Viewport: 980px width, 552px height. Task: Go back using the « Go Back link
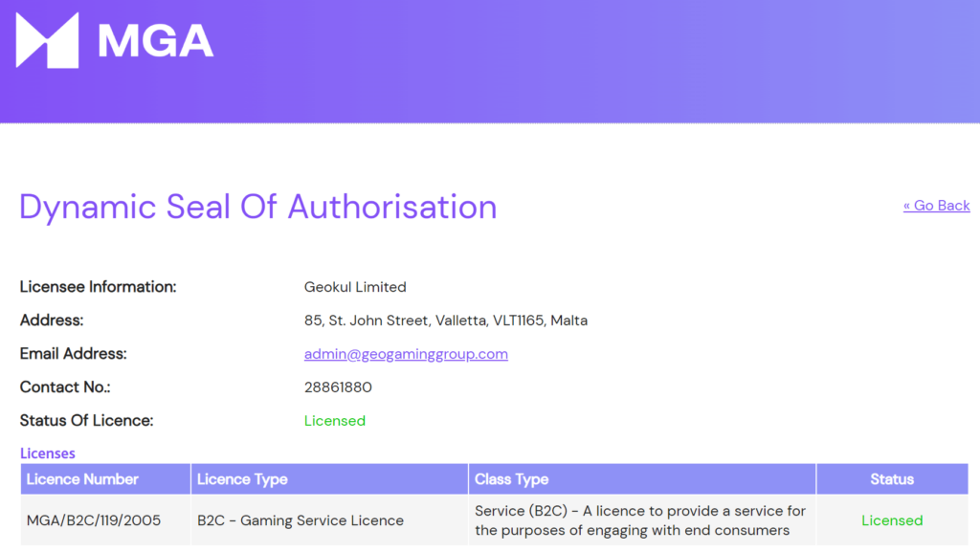pyautogui.click(x=936, y=206)
